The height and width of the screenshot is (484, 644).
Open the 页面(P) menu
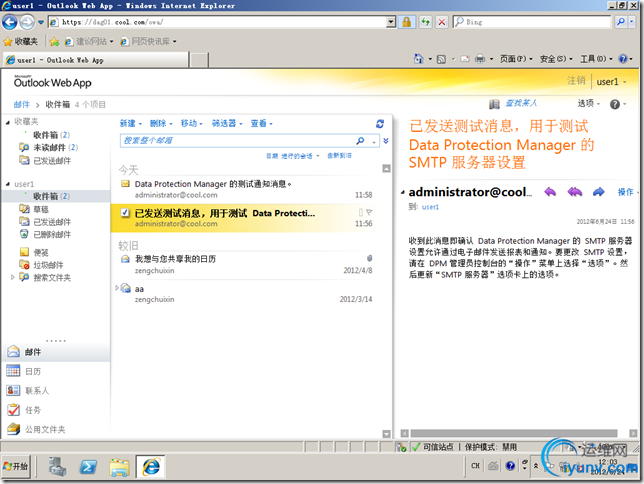coord(516,59)
